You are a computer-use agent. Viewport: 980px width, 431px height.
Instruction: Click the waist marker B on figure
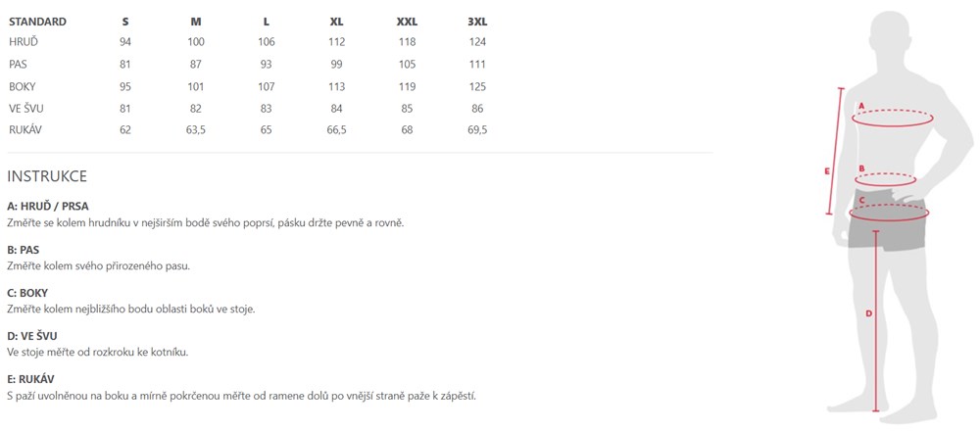(861, 168)
